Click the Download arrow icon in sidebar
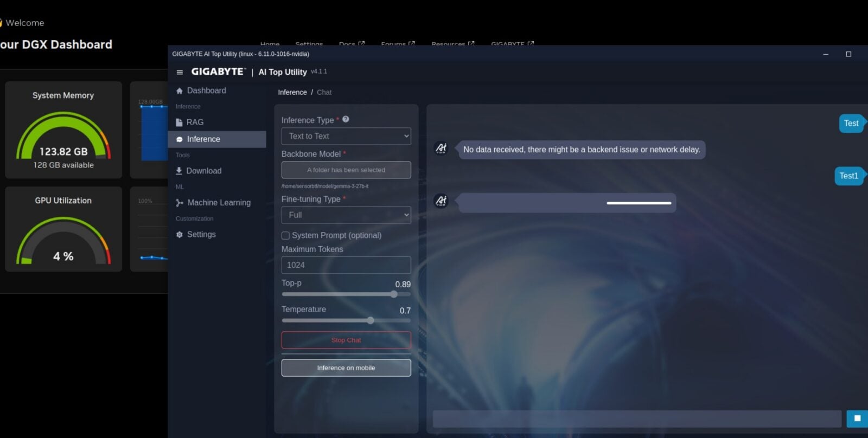The width and height of the screenshot is (868, 438). [x=179, y=171]
